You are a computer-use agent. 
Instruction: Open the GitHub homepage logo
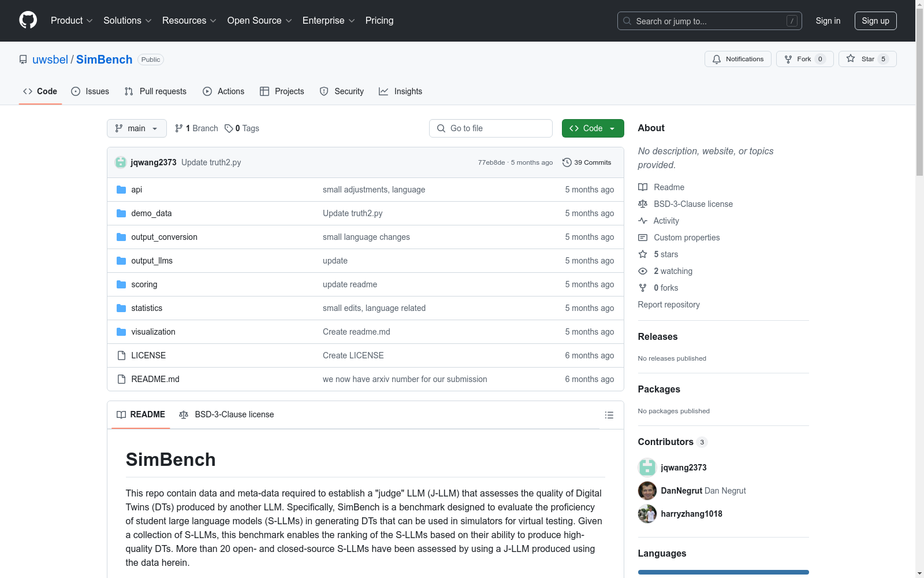pyautogui.click(x=28, y=20)
